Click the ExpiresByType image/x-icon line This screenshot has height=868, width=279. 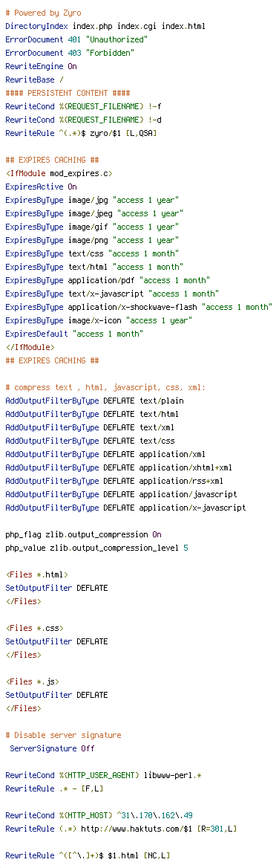coord(99,320)
